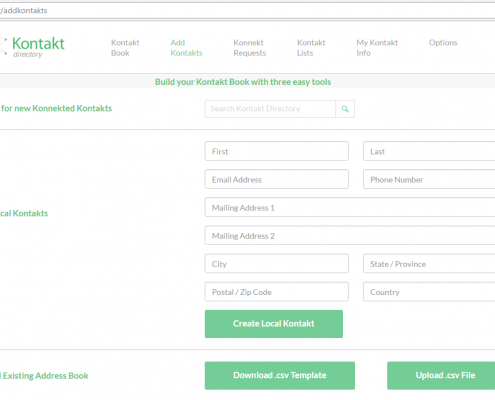Select the Phone Number input
Screen dimensions: 495x400
429,179
